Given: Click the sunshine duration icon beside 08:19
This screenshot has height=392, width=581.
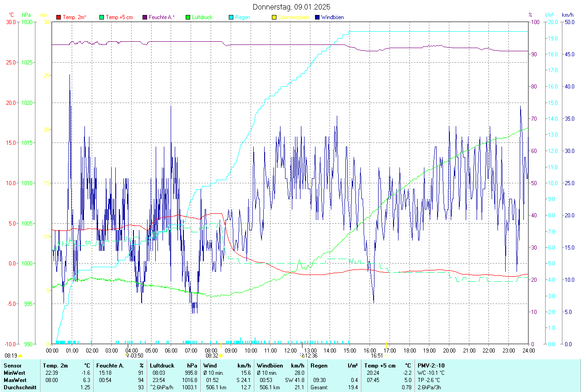Looking at the screenshot, I should coord(20,356).
